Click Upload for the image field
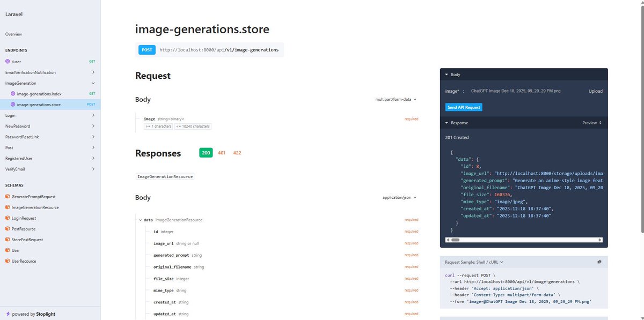 pos(595,91)
